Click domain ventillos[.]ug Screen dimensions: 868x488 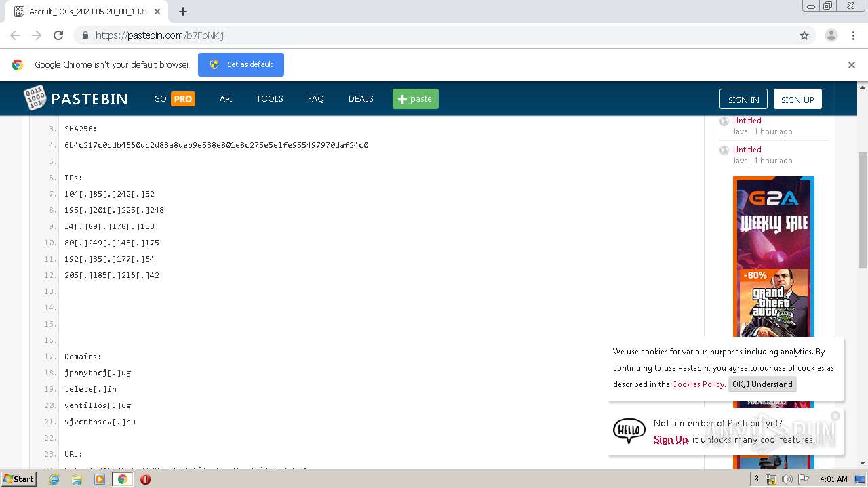[x=98, y=405]
